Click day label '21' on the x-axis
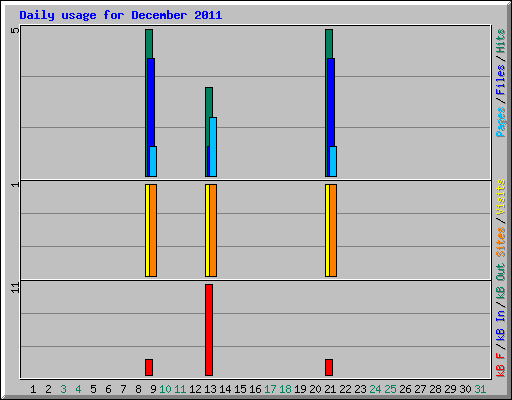This screenshot has height=400, width=512. click(x=330, y=389)
